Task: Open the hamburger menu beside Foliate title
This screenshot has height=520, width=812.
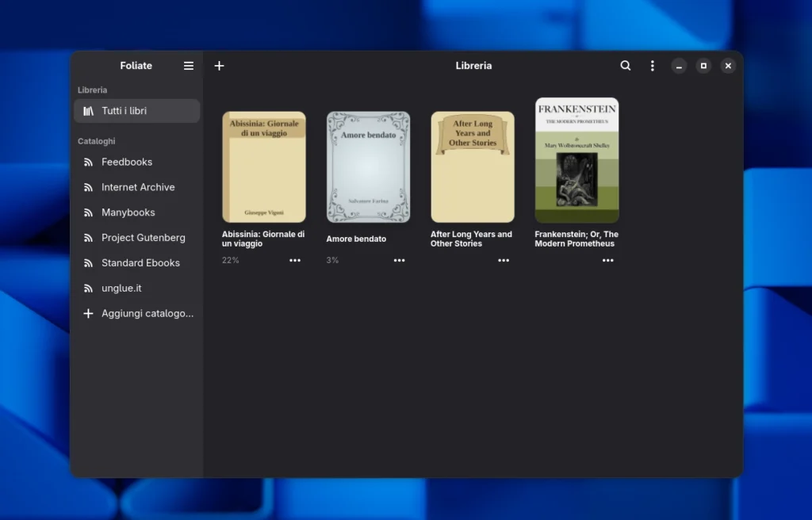Action: pos(189,66)
